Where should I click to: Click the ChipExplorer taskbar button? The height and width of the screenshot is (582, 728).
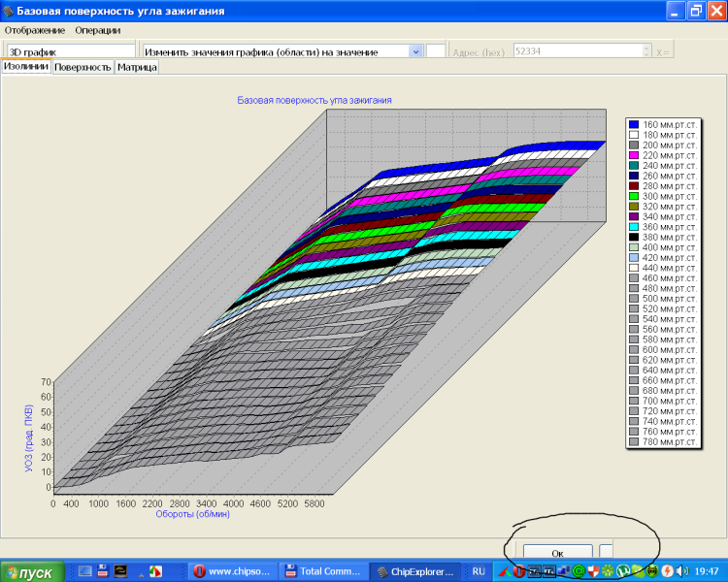pyautogui.click(x=415, y=571)
